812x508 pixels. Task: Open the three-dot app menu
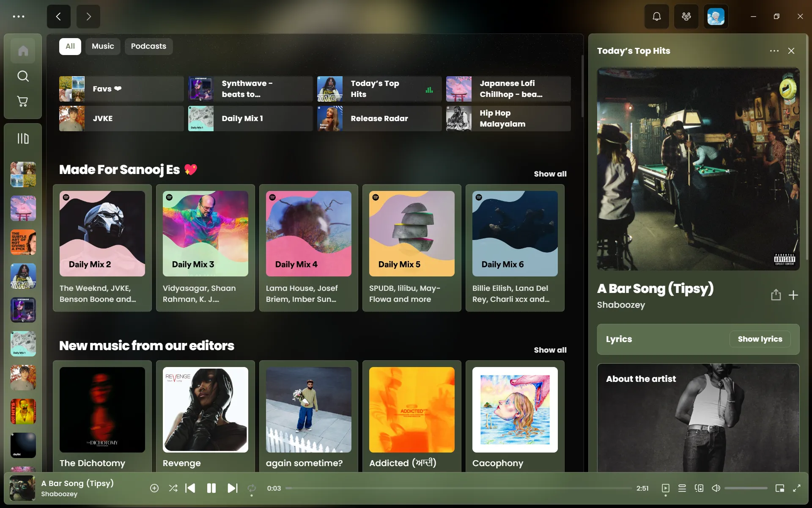[19, 17]
